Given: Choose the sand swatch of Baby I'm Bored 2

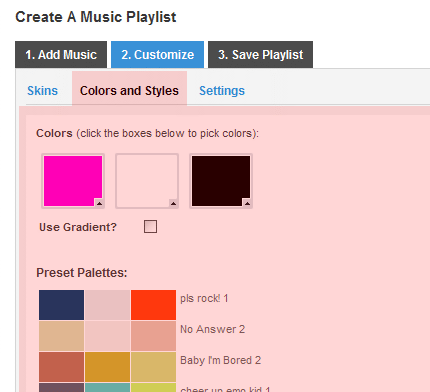Looking at the screenshot, I should 153,367.
